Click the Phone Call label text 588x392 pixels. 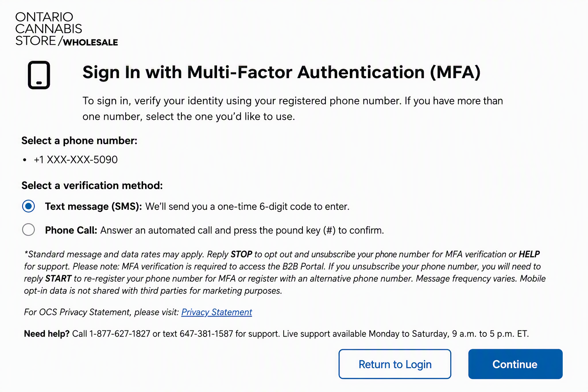71,230
